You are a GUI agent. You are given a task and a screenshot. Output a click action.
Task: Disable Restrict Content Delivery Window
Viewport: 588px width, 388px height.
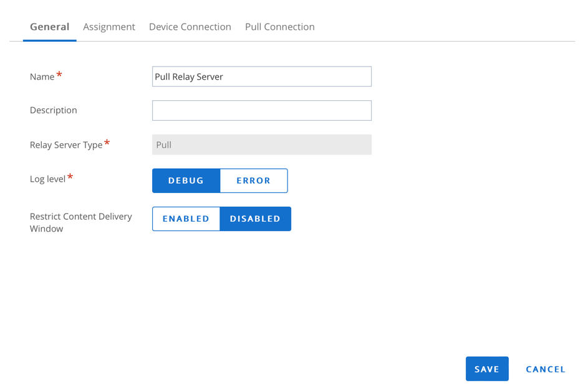(x=255, y=219)
